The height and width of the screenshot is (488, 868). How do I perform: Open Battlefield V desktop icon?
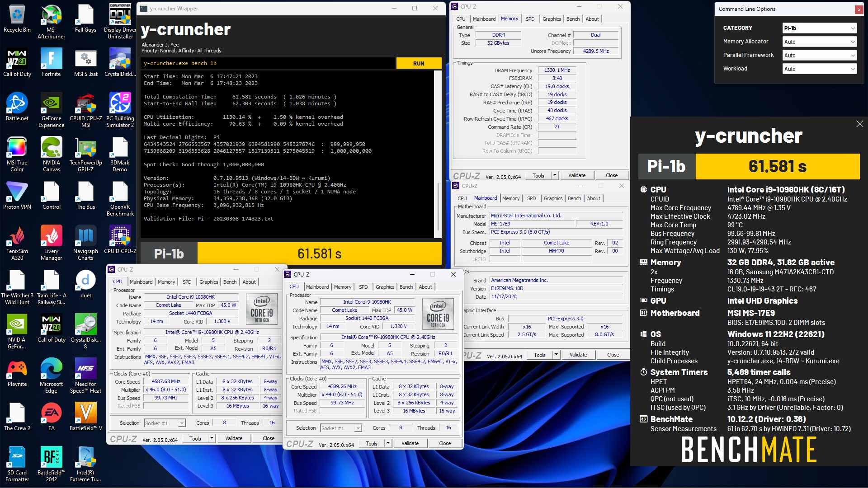[85, 417]
